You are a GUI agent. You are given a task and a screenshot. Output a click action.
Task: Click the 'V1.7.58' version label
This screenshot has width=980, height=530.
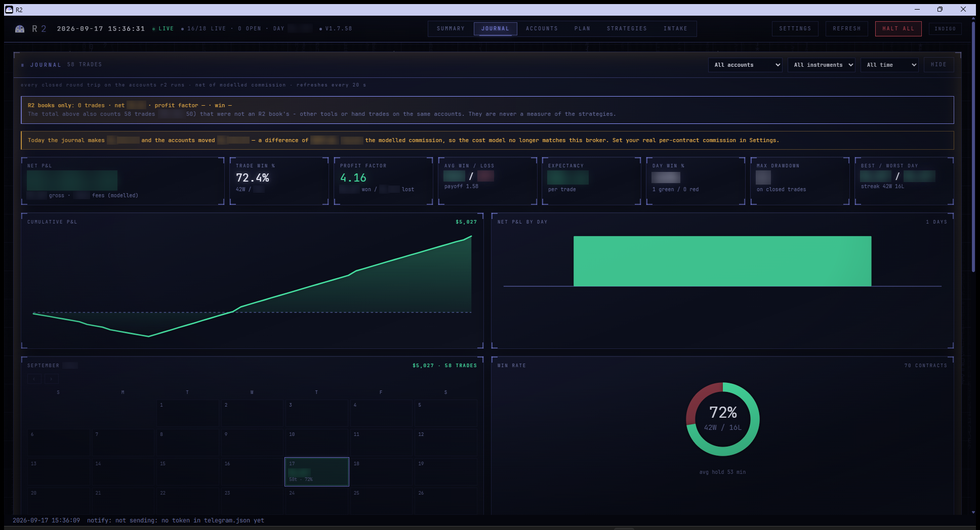tap(338, 29)
